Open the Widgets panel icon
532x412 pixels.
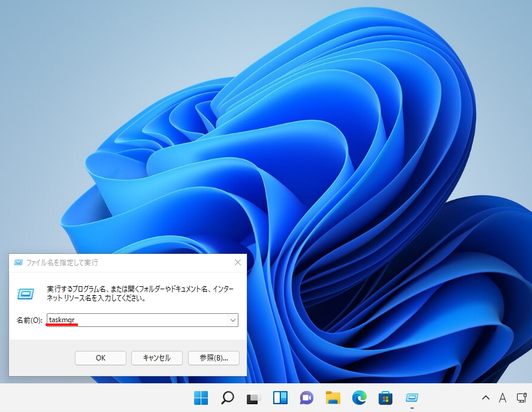click(280, 398)
